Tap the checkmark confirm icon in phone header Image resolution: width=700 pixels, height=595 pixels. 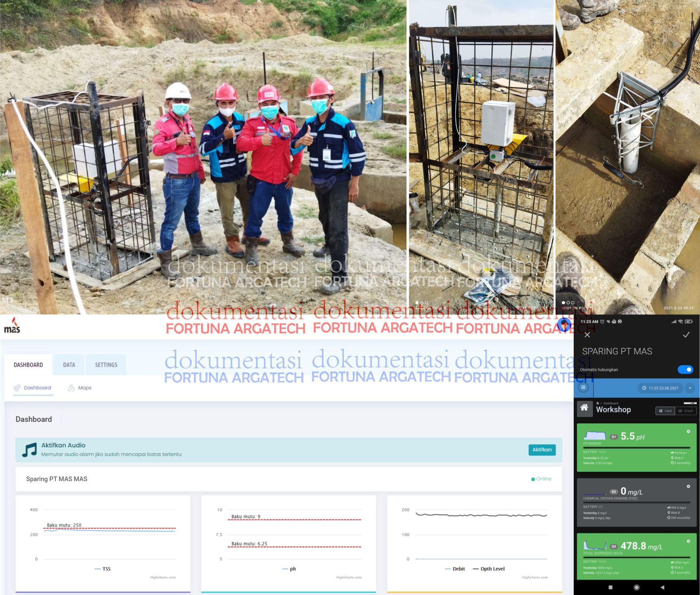coord(686,335)
